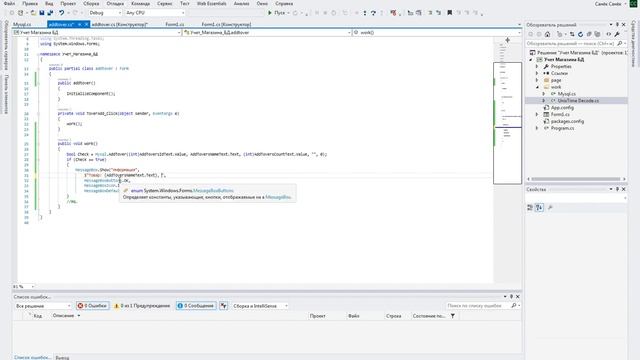Click Home icon in Solution Explorer toolbar
The width and height of the screenshot is (640, 360).
pos(547,34)
